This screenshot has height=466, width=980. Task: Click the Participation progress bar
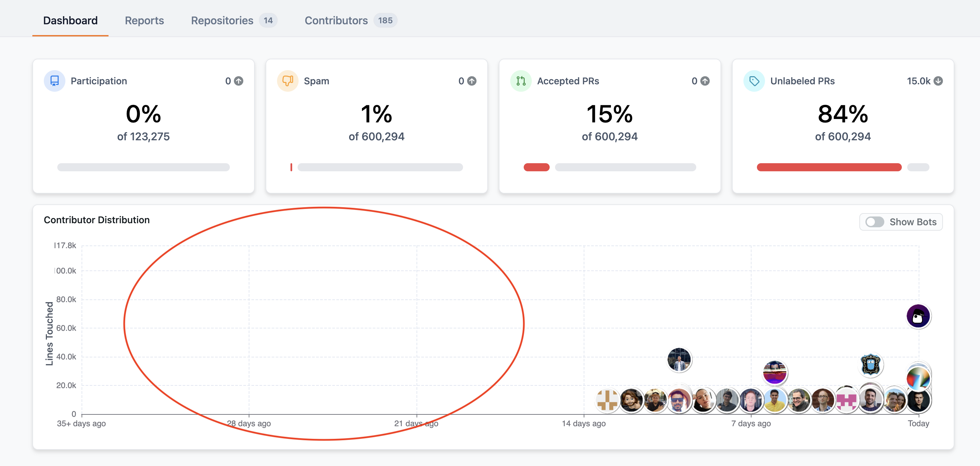click(144, 167)
